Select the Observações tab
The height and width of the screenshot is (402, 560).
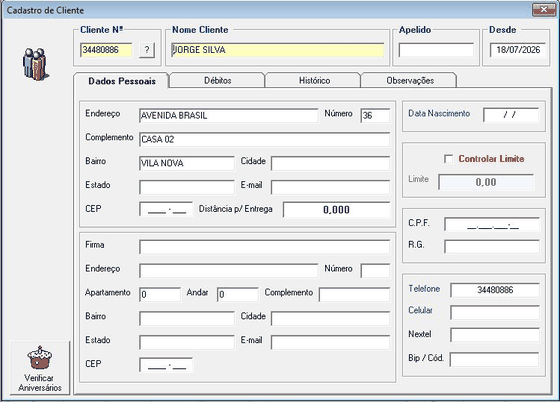coord(410,80)
